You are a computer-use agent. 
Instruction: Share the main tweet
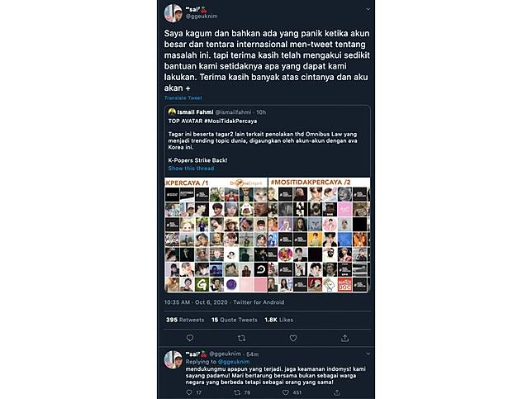[x=344, y=338]
